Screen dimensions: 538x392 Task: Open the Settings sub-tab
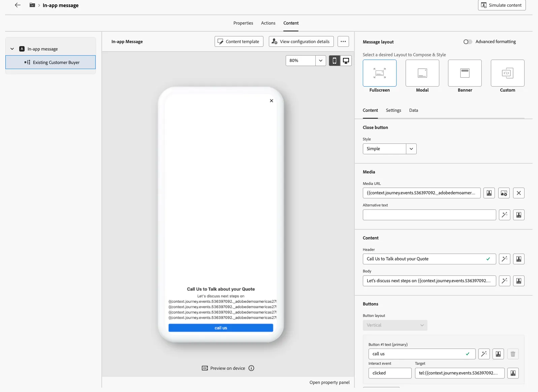(393, 110)
